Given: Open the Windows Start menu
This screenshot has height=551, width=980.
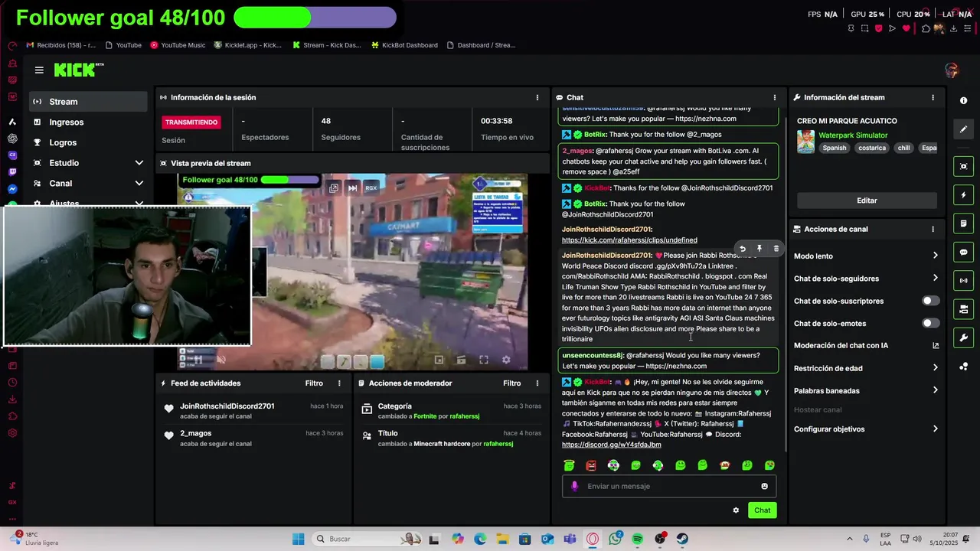Looking at the screenshot, I should pos(298,539).
